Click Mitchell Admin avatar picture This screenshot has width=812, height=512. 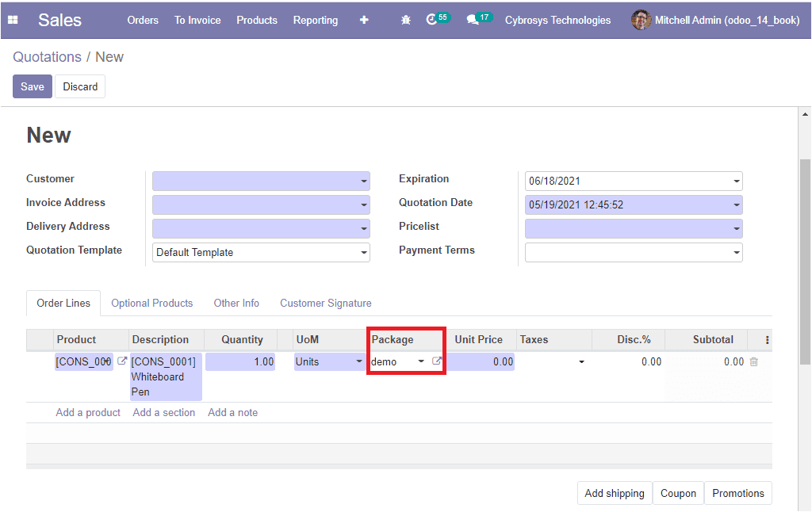click(x=641, y=20)
